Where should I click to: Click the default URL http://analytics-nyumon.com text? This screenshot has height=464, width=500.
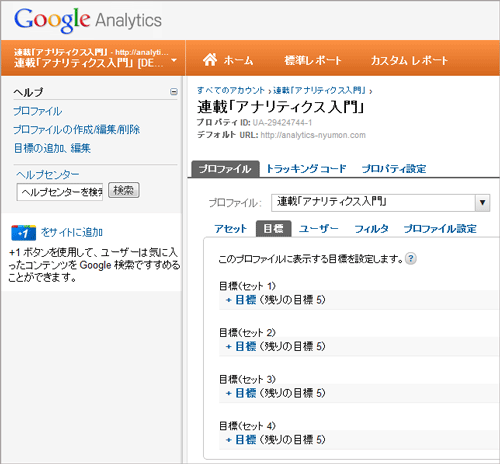(313, 135)
